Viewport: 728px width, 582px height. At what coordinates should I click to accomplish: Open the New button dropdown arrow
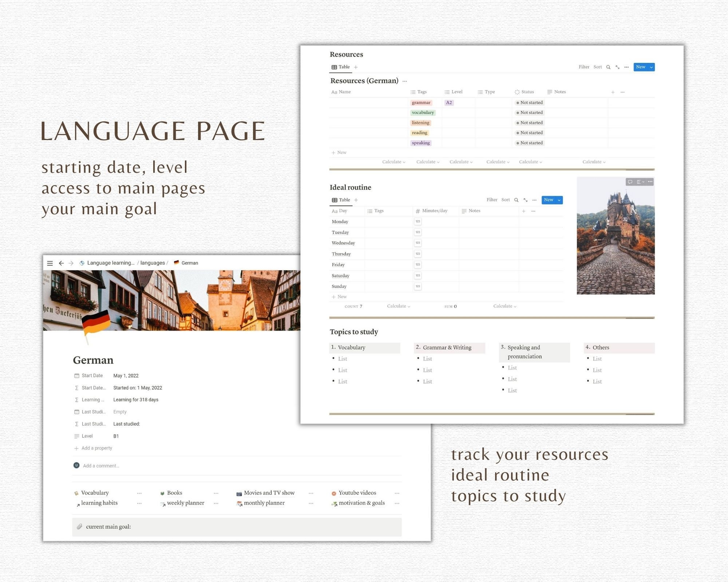pos(650,67)
